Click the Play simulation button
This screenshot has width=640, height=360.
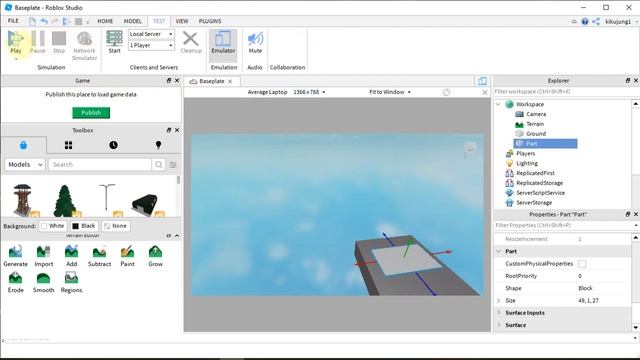(16, 42)
